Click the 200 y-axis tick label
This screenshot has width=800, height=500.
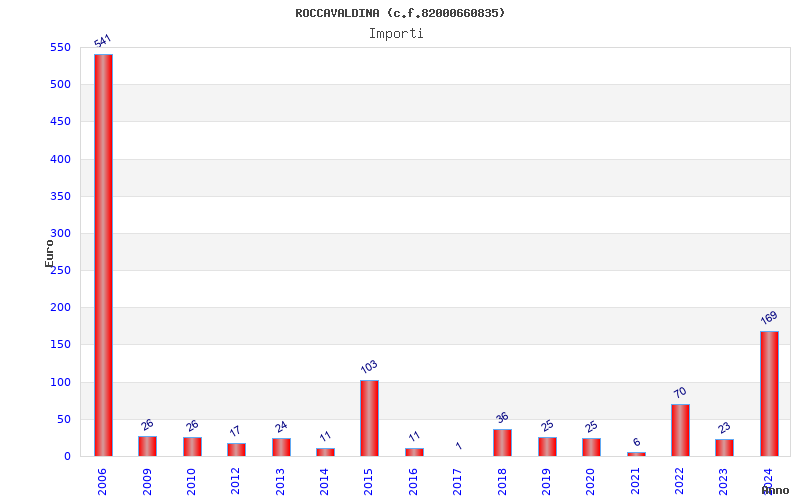[60, 308]
